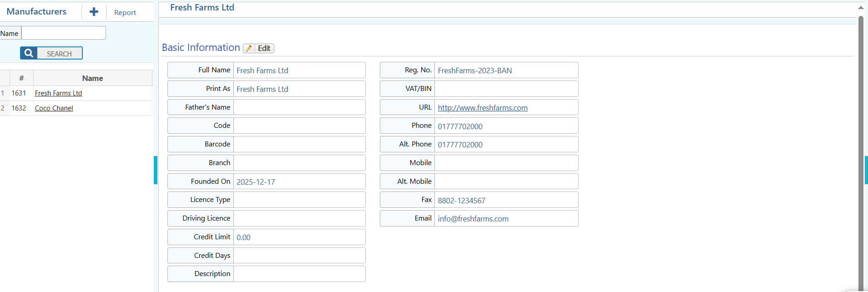This screenshot has height=292, width=868.
Task: Click the # column header
Action: point(21,78)
